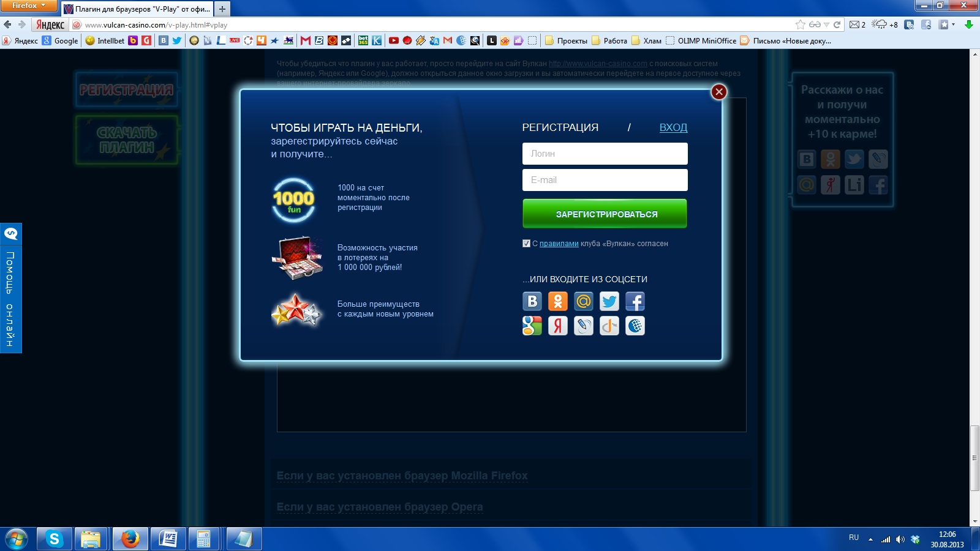Show hidden tray icons arrow
Screen dimensions: 980x551
(x=870, y=539)
